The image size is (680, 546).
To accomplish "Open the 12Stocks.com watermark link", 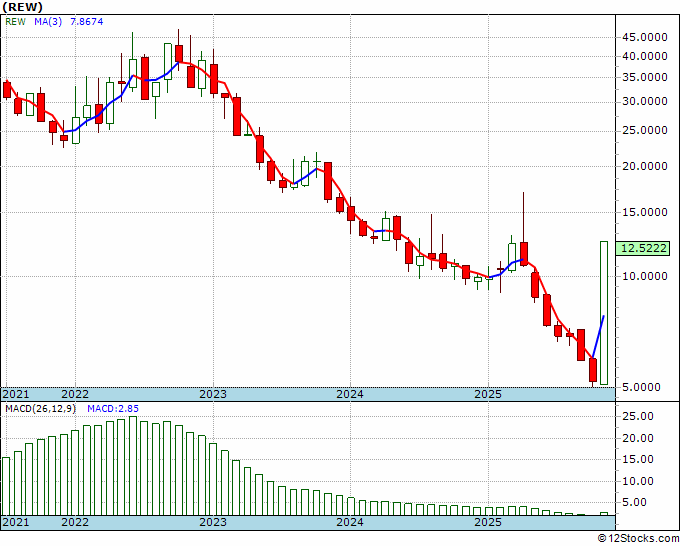I will pyautogui.click(x=637, y=538).
